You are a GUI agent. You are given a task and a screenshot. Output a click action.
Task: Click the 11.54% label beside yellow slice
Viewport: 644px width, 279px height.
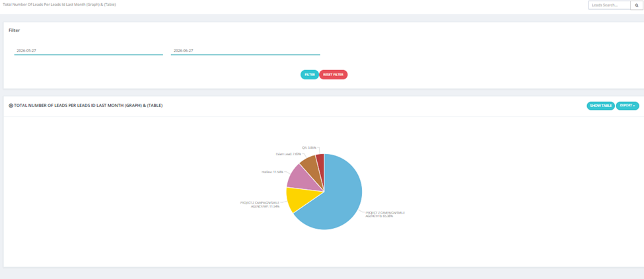click(x=260, y=204)
